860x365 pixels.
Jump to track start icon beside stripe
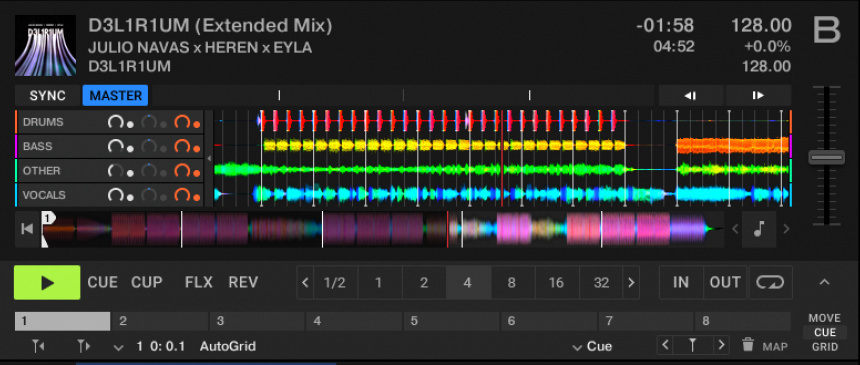pos(27,229)
